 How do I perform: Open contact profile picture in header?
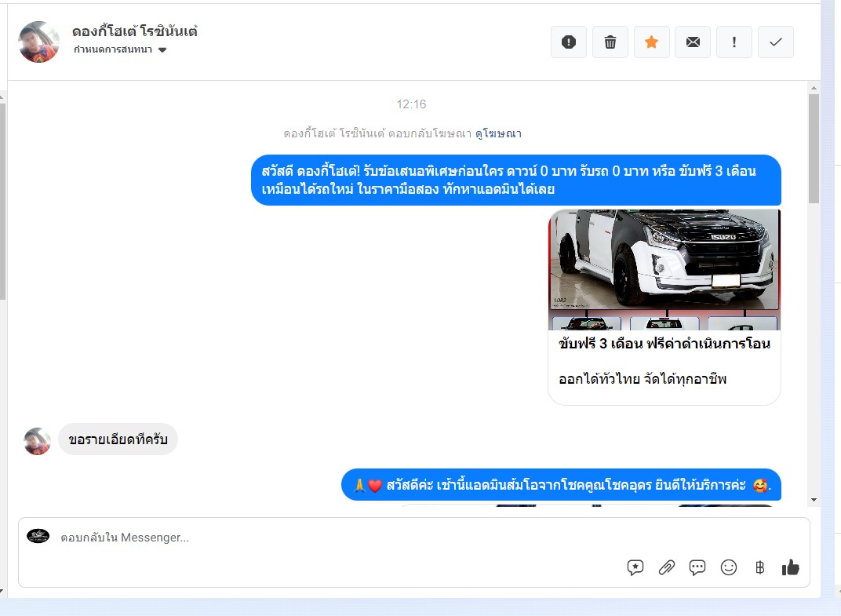point(38,42)
